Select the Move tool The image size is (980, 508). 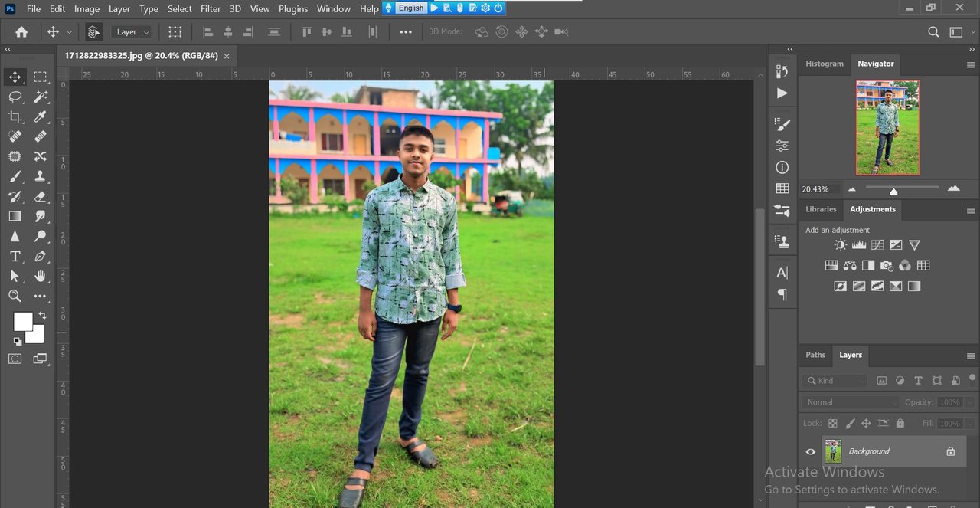click(15, 77)
